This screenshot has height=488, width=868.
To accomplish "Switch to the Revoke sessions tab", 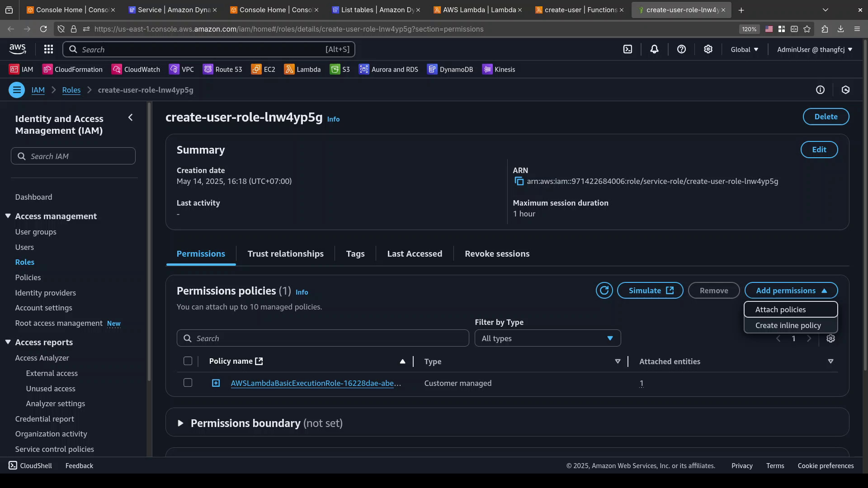I will pos(497,253).
